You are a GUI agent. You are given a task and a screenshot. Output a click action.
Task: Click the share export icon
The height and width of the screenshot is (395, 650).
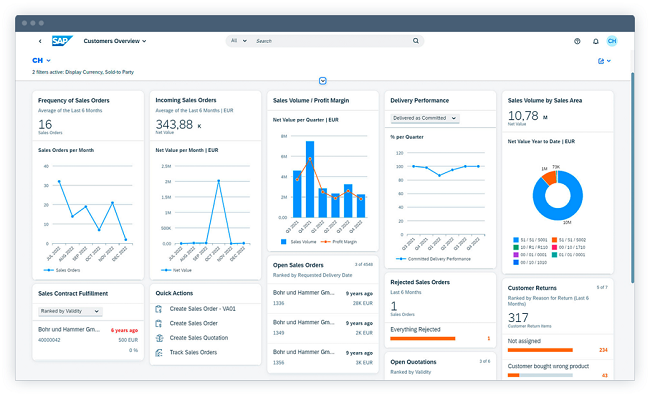click(x=601, y=61)
